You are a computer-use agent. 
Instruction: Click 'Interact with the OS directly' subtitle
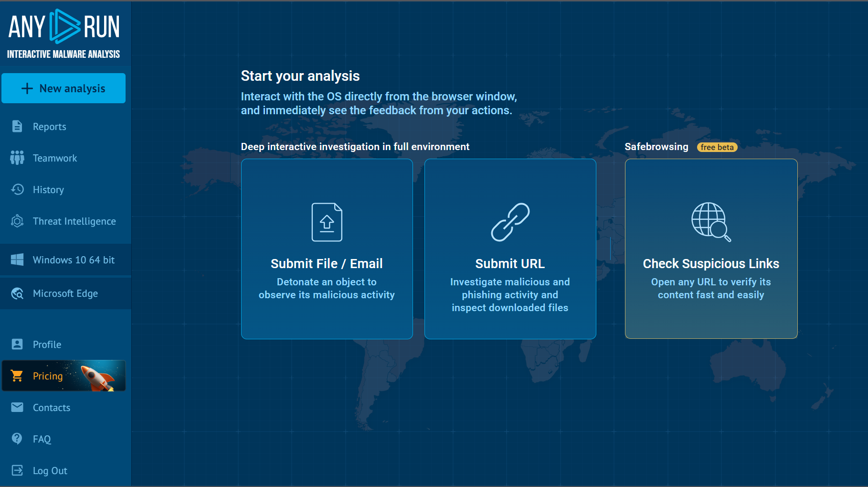pyautogui.click(x=379, y=103)
